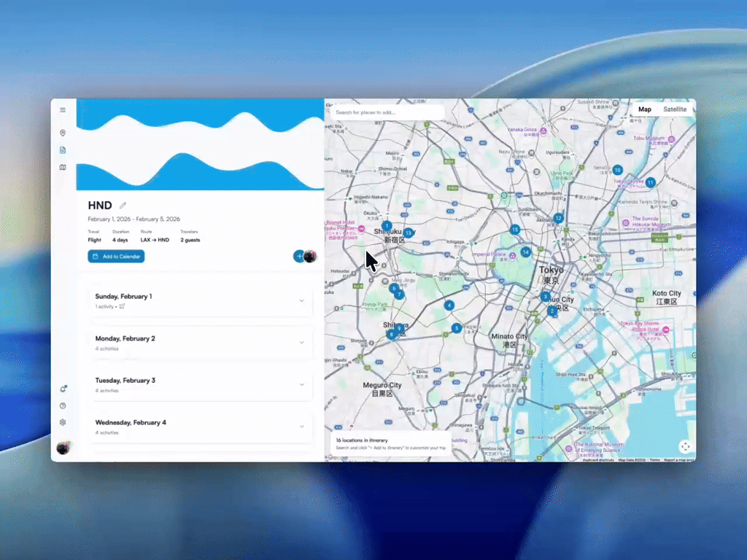Expand Wednesday, February 4 chevron
Image resolution: width=747 pixels, height=560 pixels.
[x=301, y=427]
